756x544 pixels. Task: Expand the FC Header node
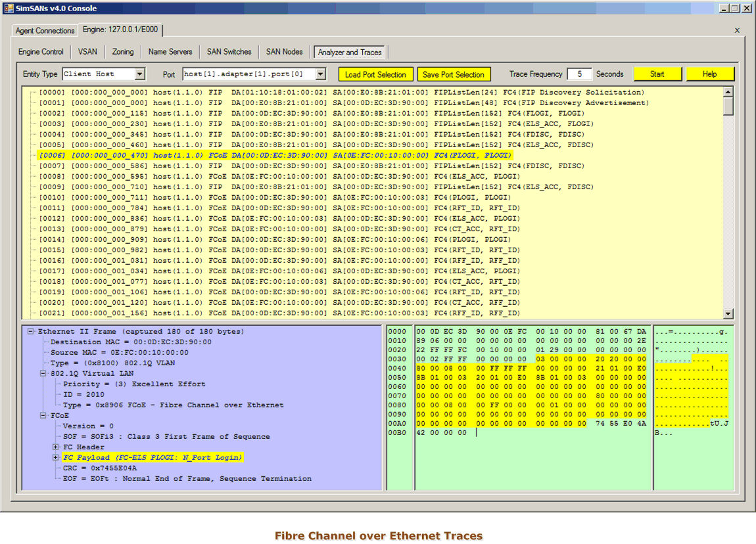point(56,447)
